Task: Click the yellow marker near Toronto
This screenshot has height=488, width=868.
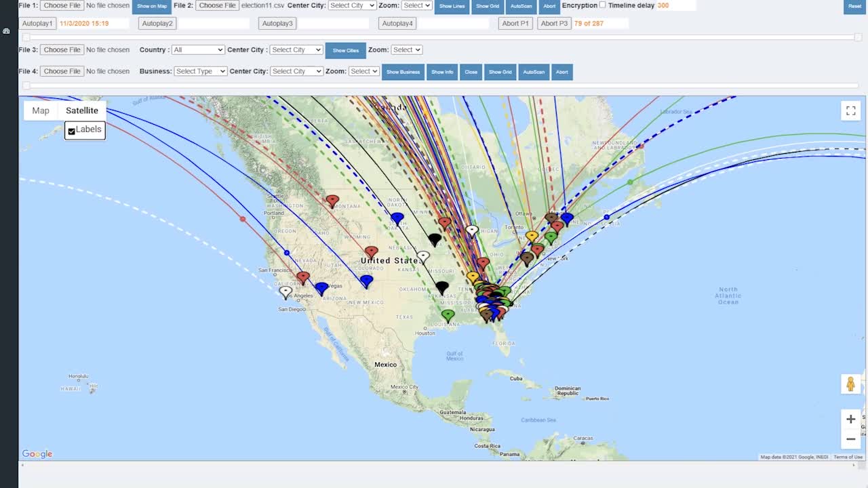Action: coord(532,237)
